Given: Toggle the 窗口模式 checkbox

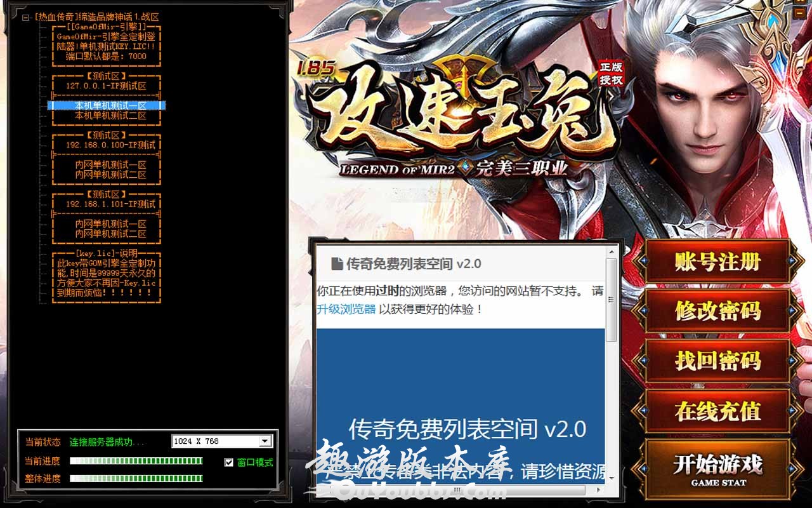Looking at the screenshot, I should 229,462.
